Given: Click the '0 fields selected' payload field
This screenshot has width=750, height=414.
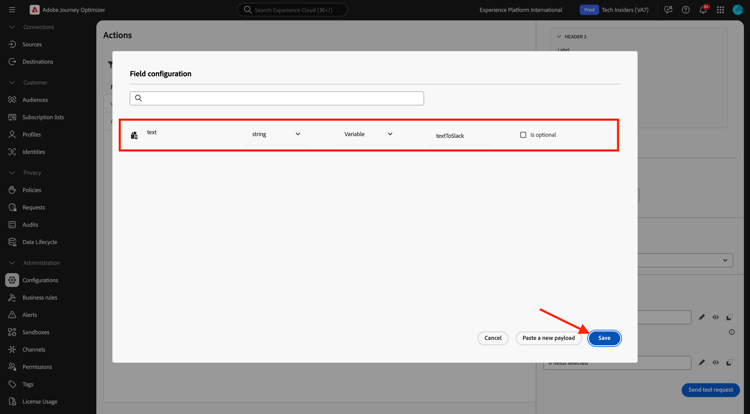Looking at the screenshot, I should (x=617, y=363).
